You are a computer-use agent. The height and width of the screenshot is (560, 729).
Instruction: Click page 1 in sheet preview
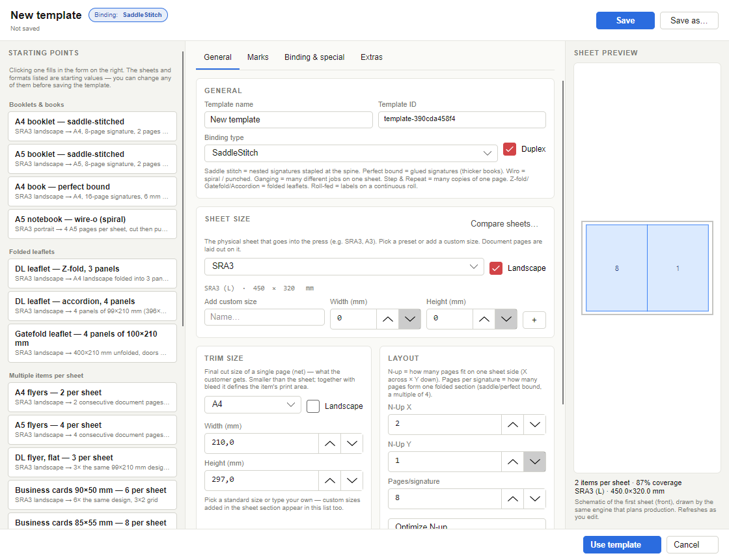point(678,268)
